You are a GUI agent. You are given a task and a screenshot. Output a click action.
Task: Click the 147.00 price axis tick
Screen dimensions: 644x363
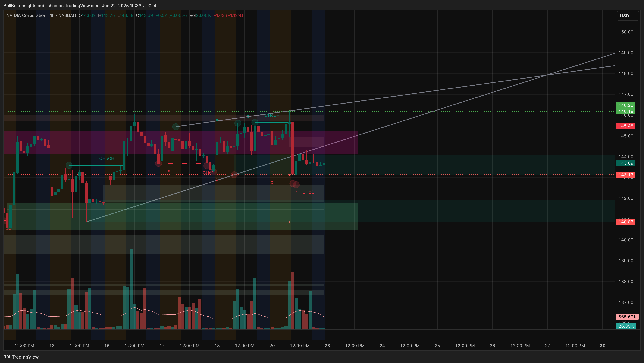point(626,94)
